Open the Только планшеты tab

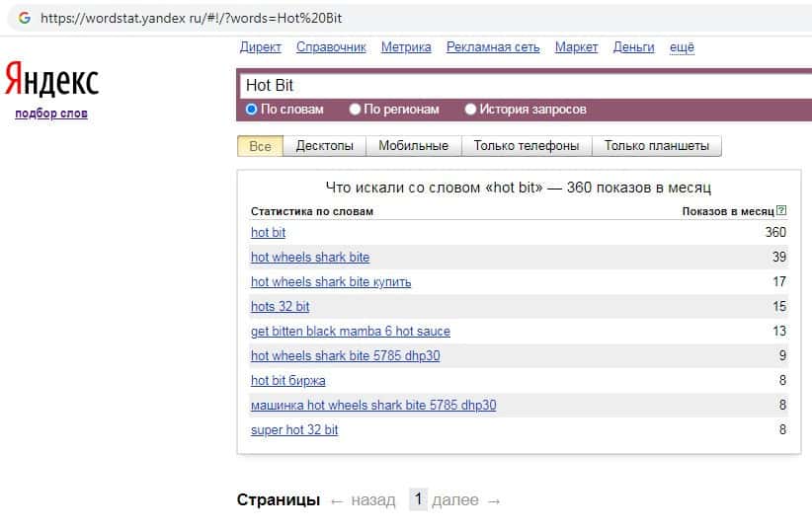click(657, 146)
